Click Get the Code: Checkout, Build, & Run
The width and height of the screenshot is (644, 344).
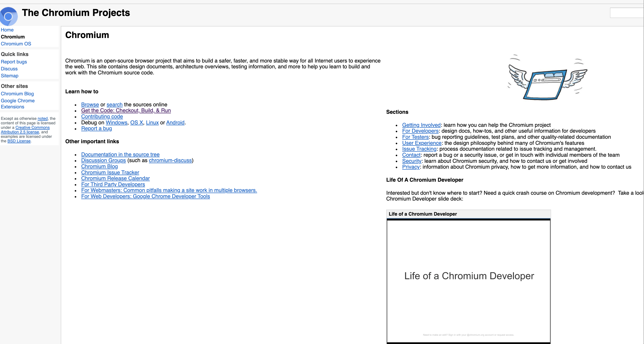tap(126, 110)
